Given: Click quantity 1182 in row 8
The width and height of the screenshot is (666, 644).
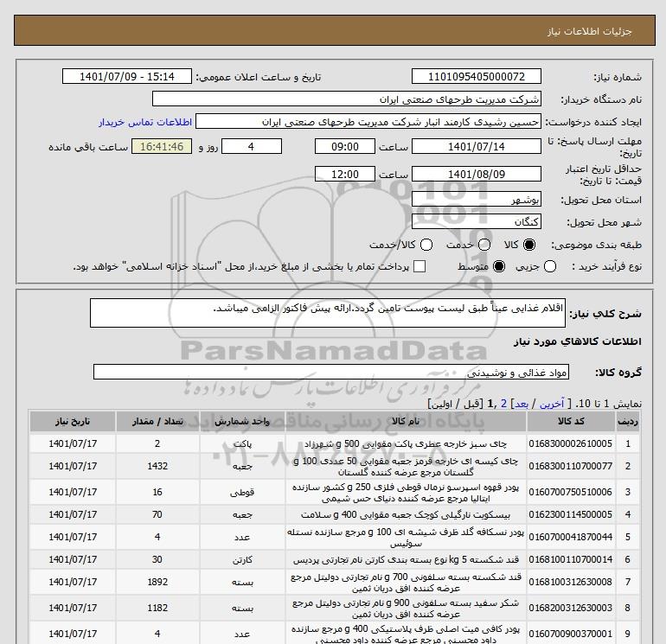Looking at the screenshot, I should tap(157, 608).
